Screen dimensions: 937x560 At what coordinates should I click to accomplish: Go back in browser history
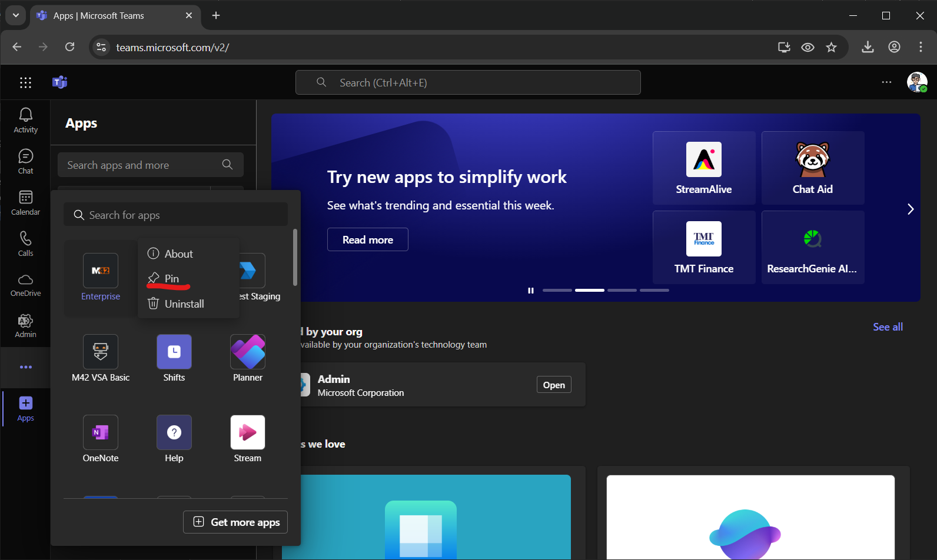coord(16,47)
